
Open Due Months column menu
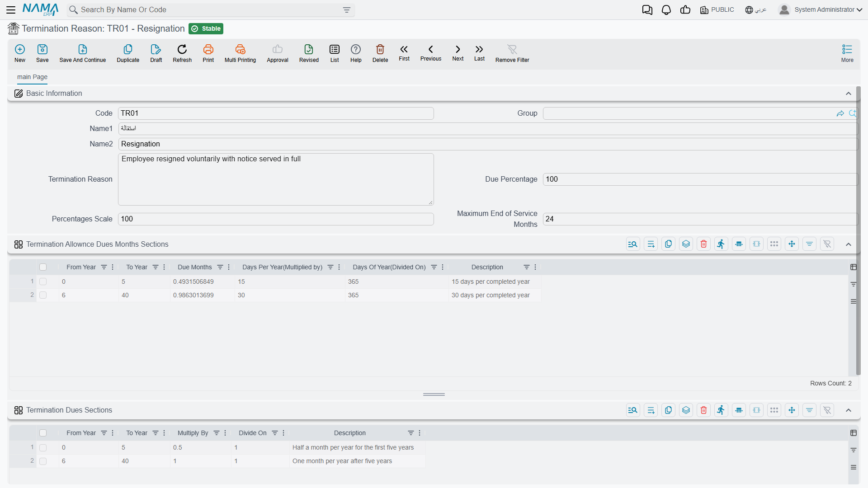[x=229, y=267]
